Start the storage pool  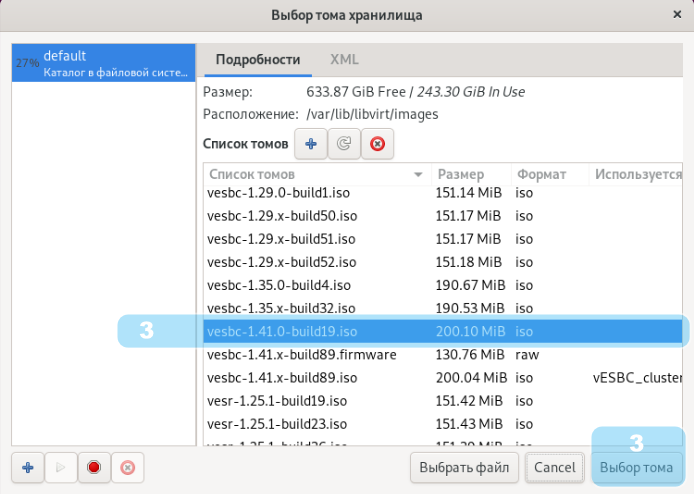61,467
